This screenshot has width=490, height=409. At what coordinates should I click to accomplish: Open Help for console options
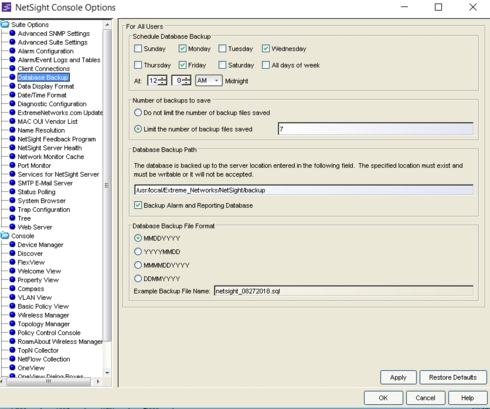(467, 398)
